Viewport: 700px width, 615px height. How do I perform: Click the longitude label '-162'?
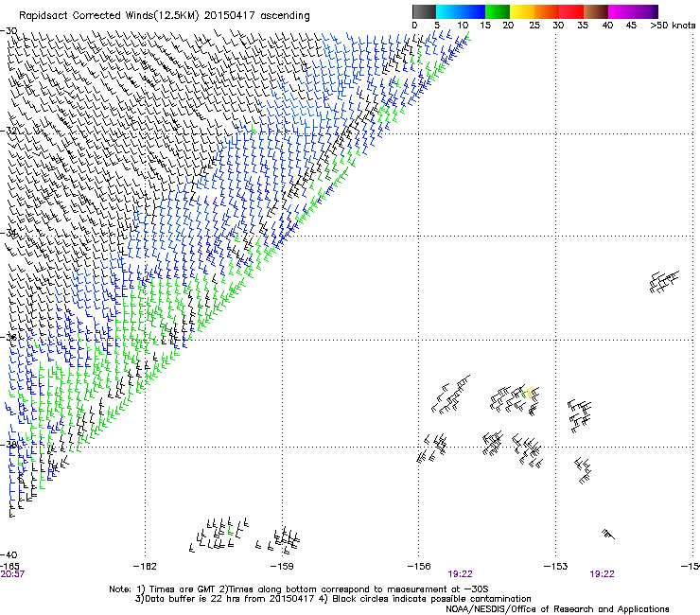coord(145,567)
